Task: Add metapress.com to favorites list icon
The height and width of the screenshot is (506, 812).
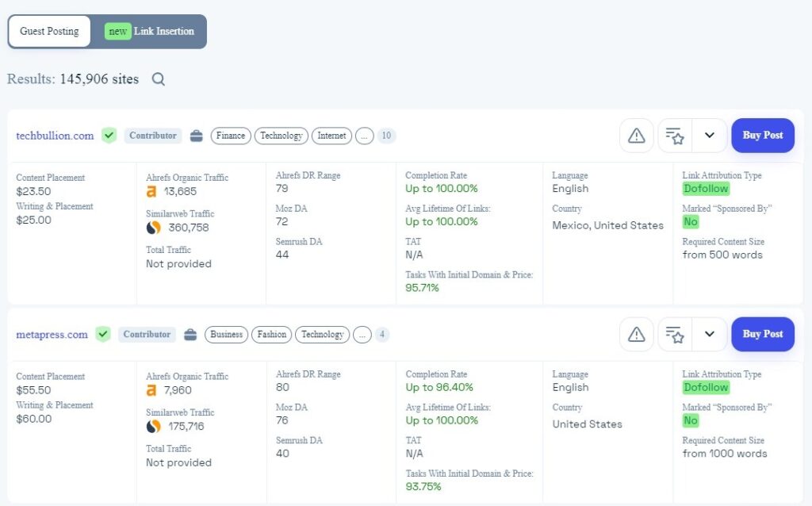Action: tap(675, 335)
